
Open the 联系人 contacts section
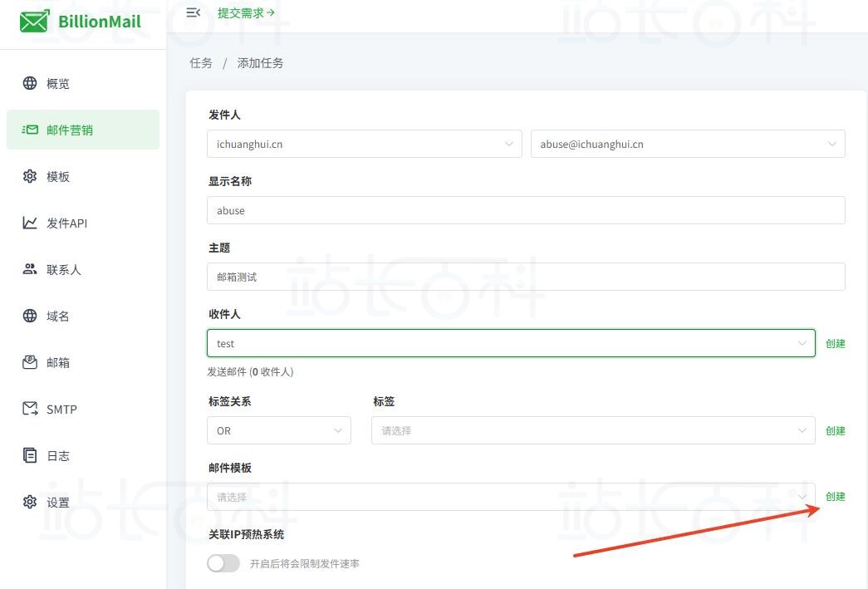[83, 269]
